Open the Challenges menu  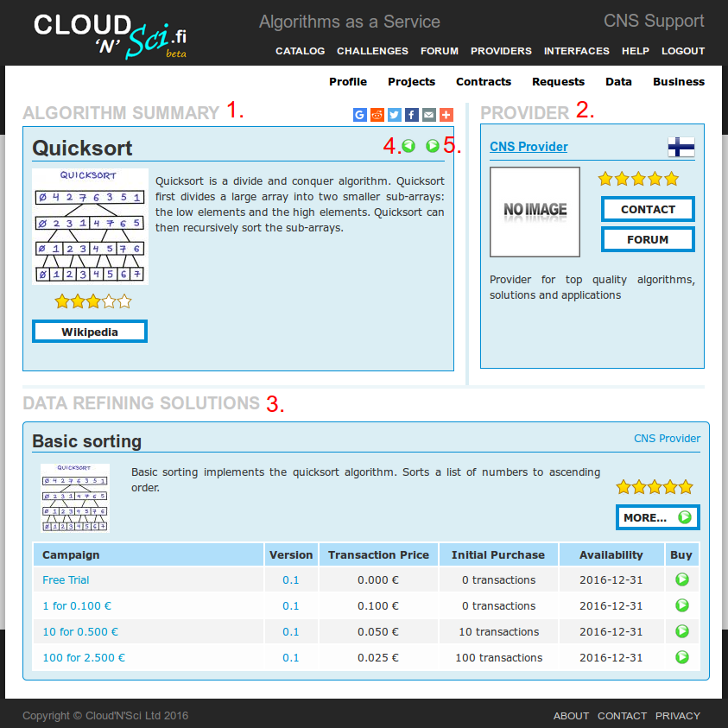372,51
